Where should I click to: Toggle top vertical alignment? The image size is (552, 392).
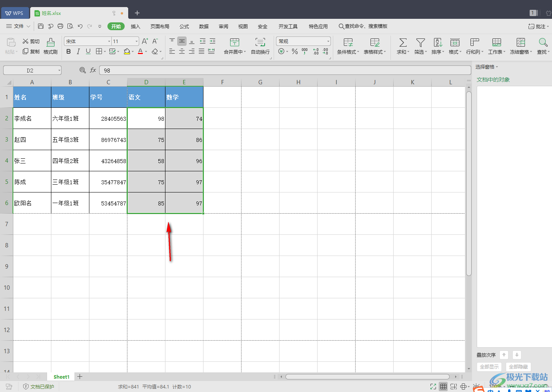[x=172, y=41]
